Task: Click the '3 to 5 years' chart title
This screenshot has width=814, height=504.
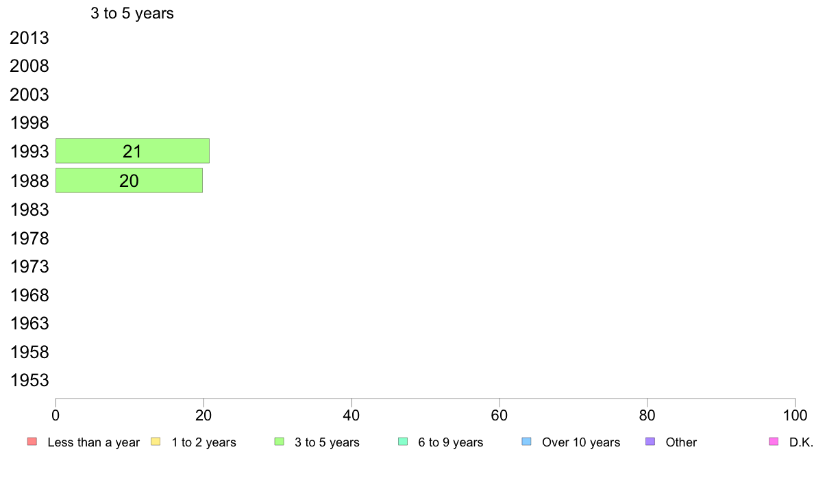Action: tap(132, 13)
